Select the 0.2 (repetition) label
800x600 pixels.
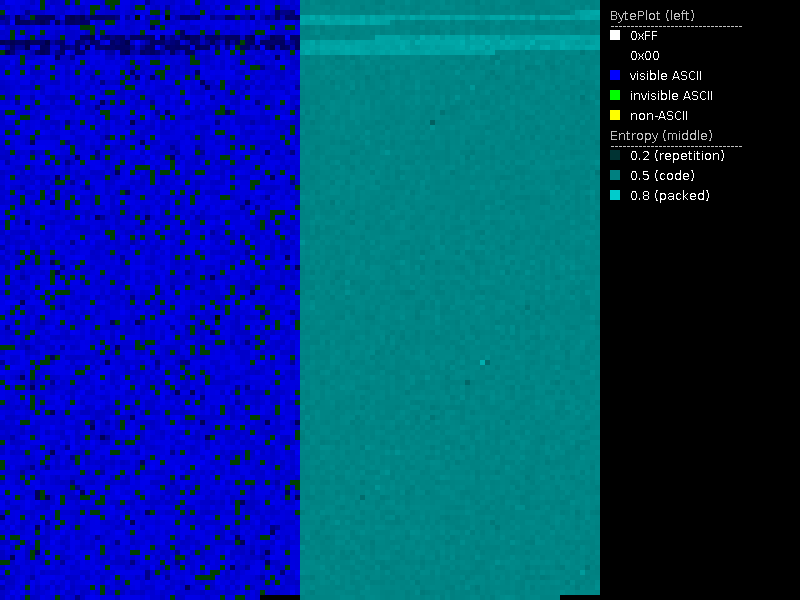coord(677,156)
